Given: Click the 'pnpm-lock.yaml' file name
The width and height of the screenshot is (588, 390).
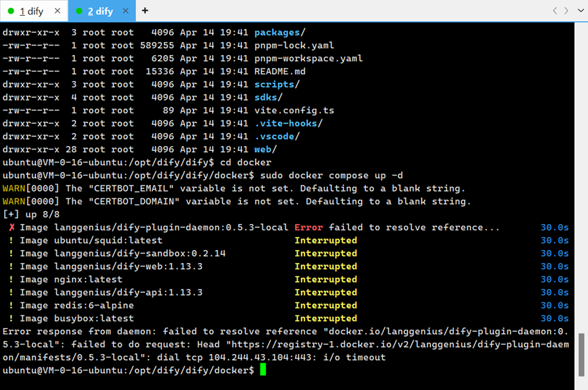Looking at the screenshot, I should 294,46.
